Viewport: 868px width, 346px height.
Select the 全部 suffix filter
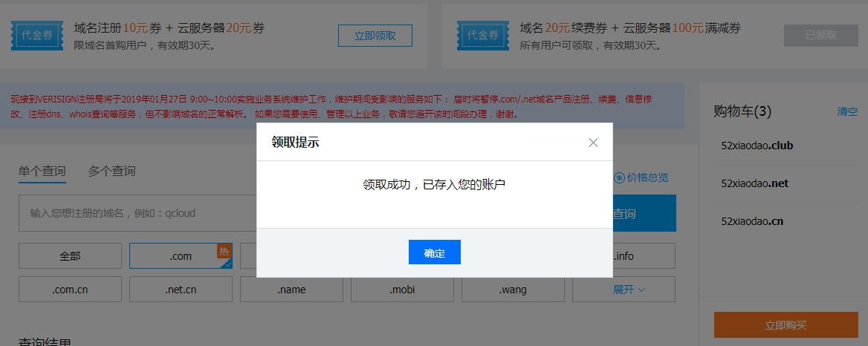[70, 256]
